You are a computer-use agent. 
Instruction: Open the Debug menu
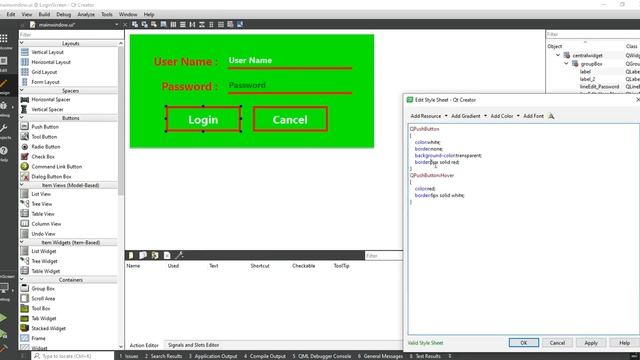point(63,14)
